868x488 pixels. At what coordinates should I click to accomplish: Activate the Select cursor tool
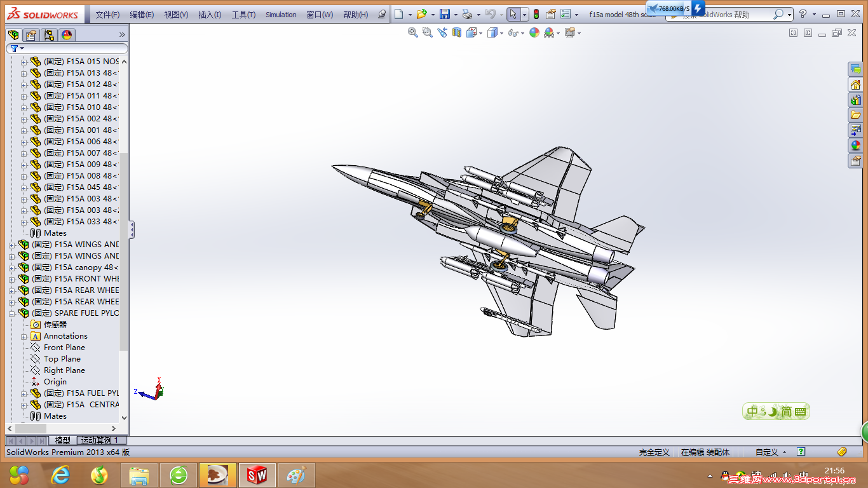point(513,14)
